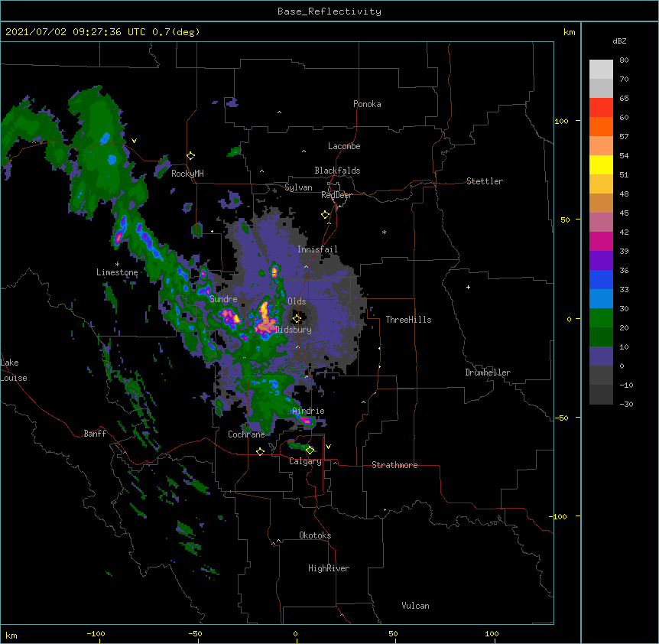The width and height of the screenshot is (659, 644).
Task: Click the yellow v marker in upper-left storm band
Action: click(x=134, y=141)
